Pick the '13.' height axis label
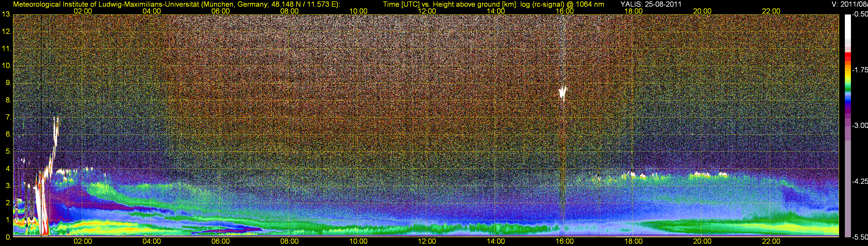This screenshot has height=246, width=868. coord(7,14)
